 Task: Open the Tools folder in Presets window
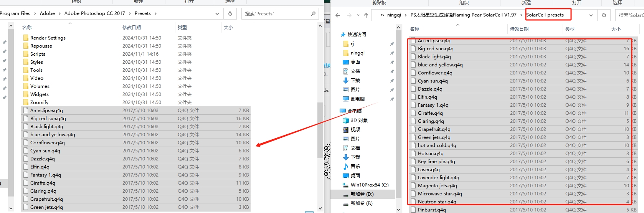pyautogui.click(x=36, y=70)
